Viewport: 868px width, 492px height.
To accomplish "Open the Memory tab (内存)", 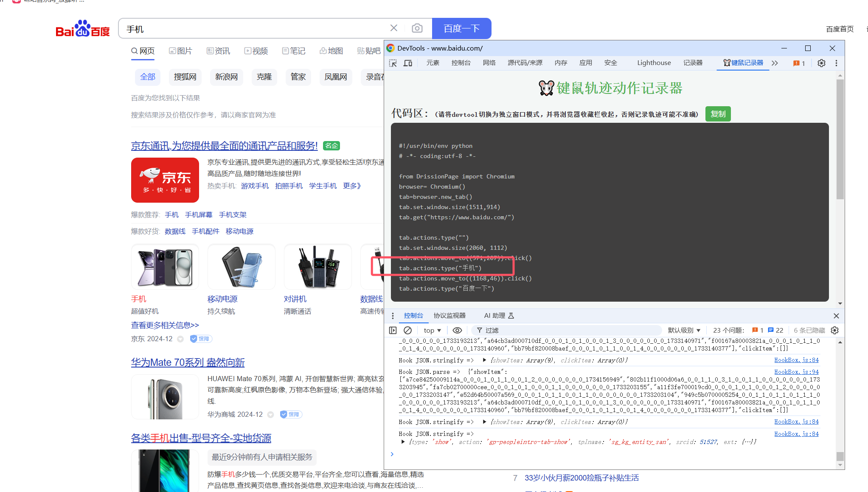I will pos(561,63).
